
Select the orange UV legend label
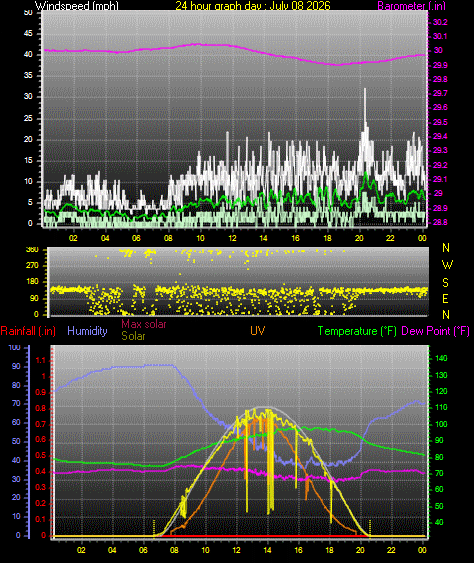[258, 331]
